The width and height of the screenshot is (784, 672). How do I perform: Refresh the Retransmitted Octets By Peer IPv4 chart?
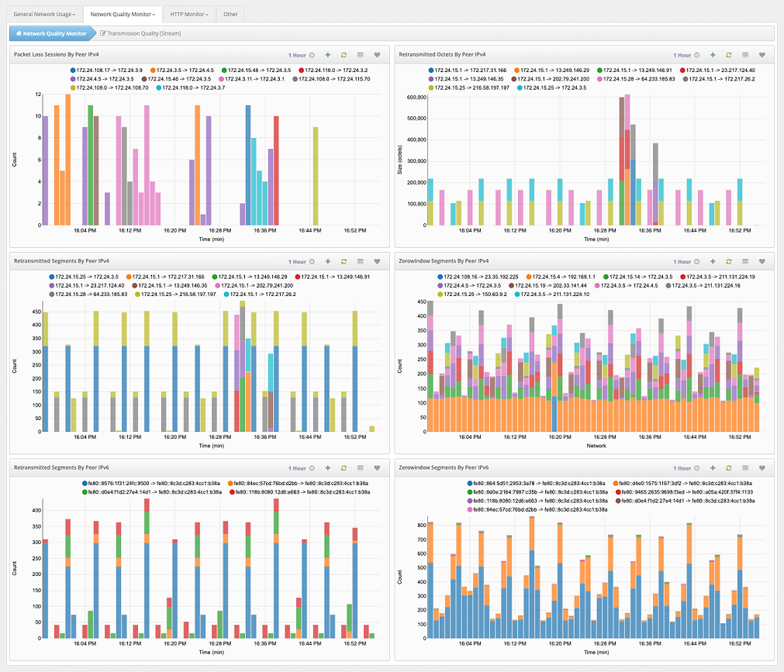tap(729, 55)
